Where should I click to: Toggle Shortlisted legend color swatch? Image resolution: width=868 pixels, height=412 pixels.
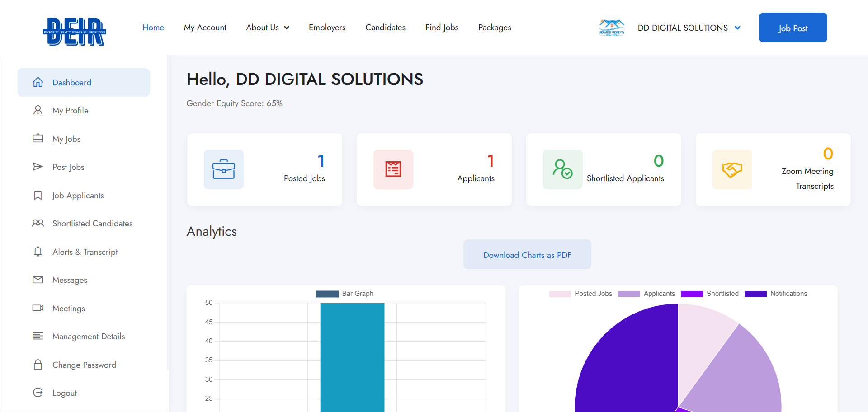[x=692, y=294]
